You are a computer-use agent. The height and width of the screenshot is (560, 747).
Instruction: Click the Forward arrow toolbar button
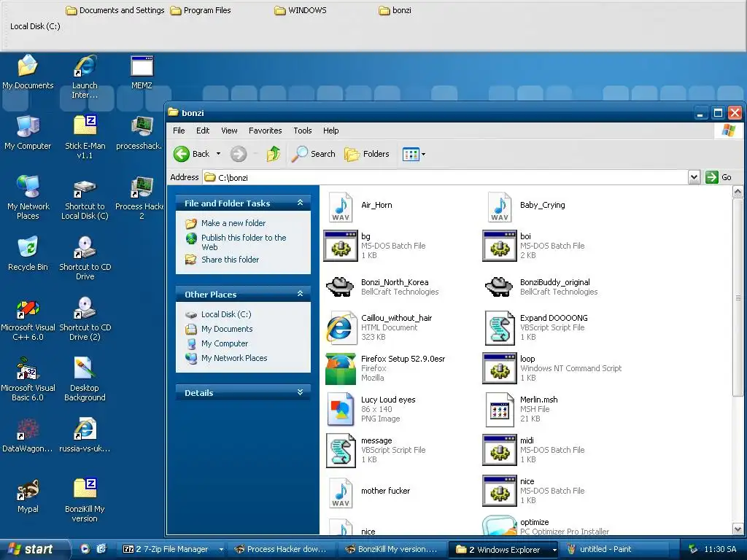[239, 154]
